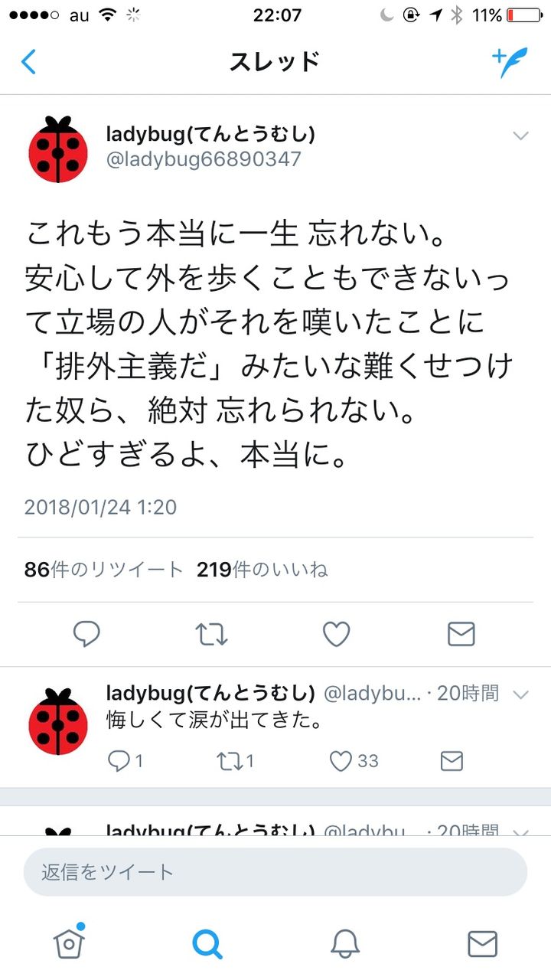The image size is (551, 980).
Task: View the 219件のいいね list
Action: click(x=262, y=570)
